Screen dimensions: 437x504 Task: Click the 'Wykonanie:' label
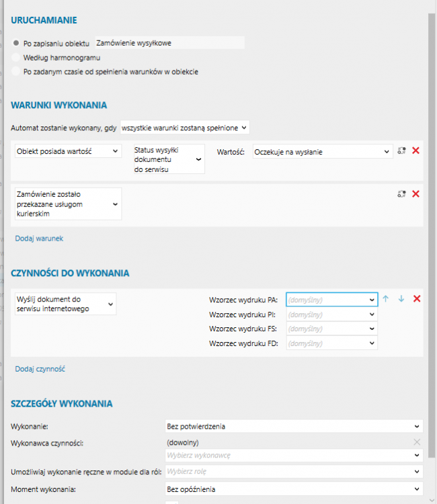30,427
